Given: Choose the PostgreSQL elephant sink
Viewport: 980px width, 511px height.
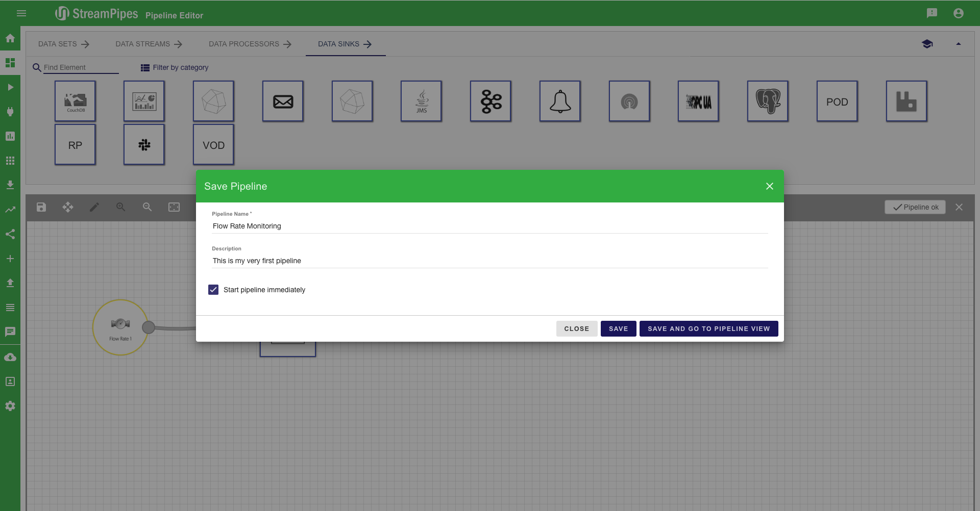Looking at the screenshot, I should click(768, 101).
